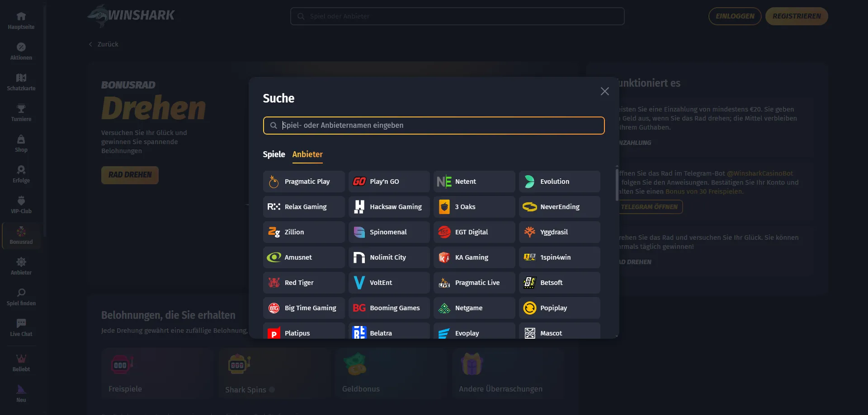
Task: Go back with the Zurück link
Action: coord(104,44)
